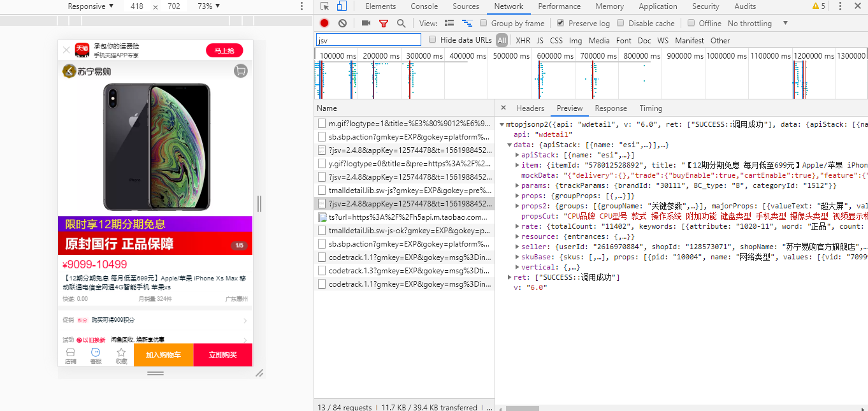Expand the ret node
868x411 pixels.
[509, 277]
